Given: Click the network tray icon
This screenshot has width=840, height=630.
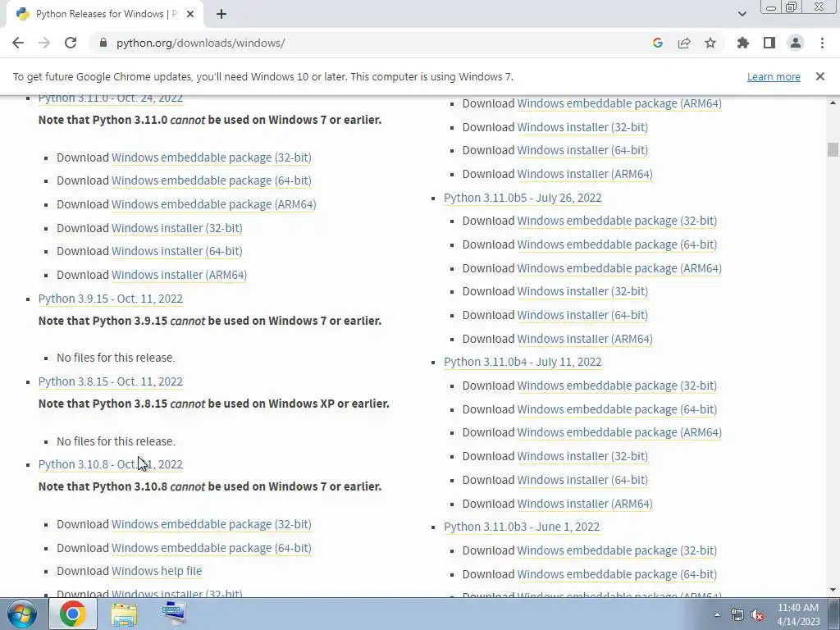Looking at the screenshot, I should click(737, 614).
